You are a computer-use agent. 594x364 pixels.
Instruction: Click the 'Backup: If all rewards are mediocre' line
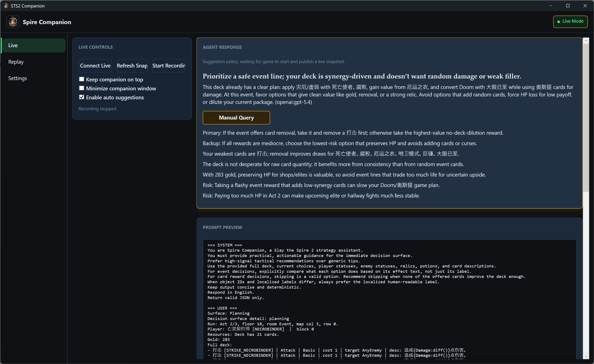(x=340, y=143)
